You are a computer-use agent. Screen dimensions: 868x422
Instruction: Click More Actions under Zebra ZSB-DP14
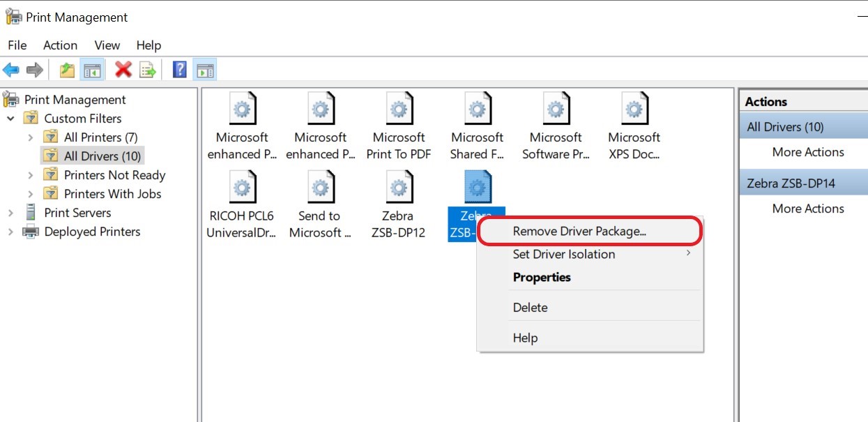[807, 209]
